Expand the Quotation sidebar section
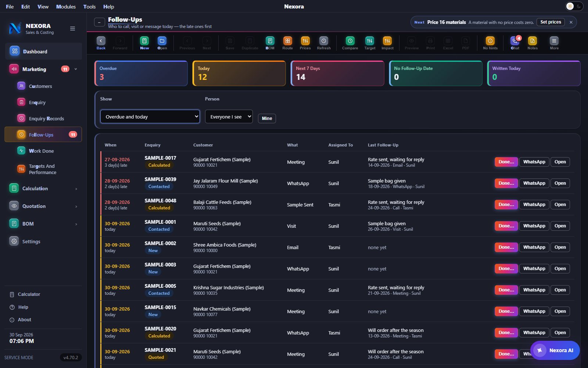The height and width of the screenshot is (368, 588). (x=43, y=206)
